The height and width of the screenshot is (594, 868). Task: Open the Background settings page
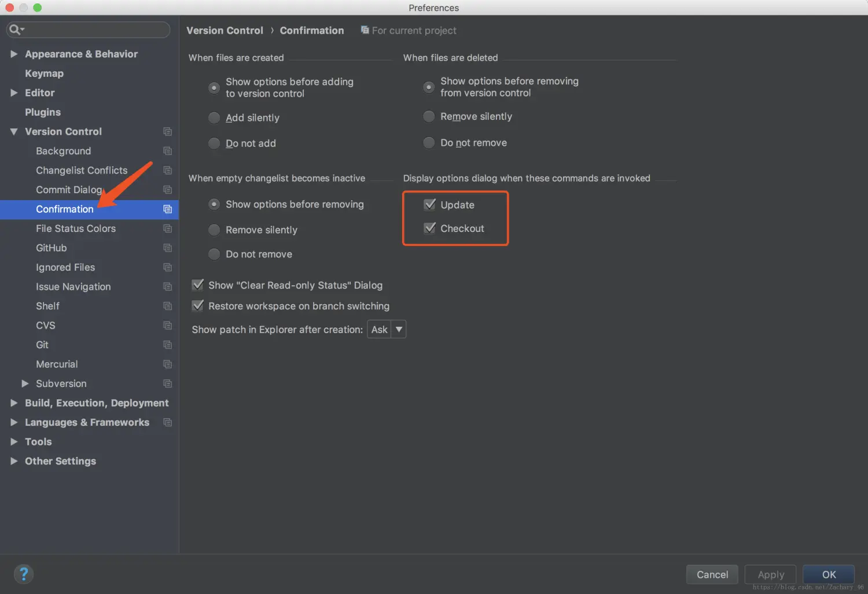coord(64,151)
